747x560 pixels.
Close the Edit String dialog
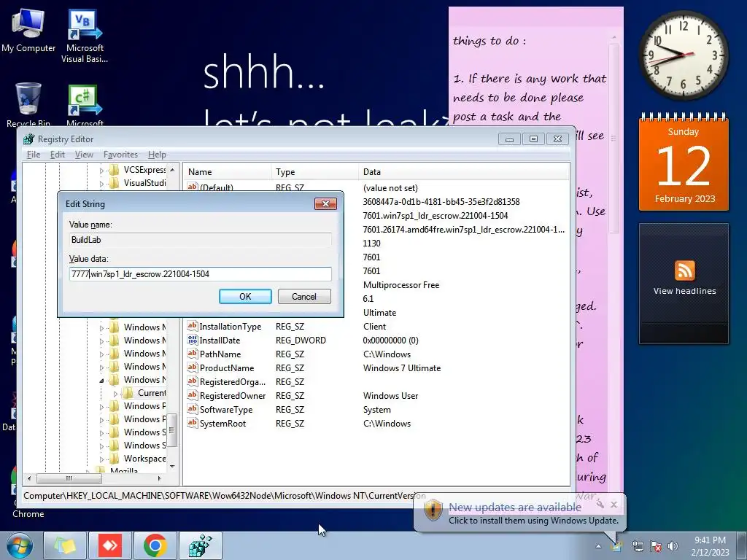325,204
